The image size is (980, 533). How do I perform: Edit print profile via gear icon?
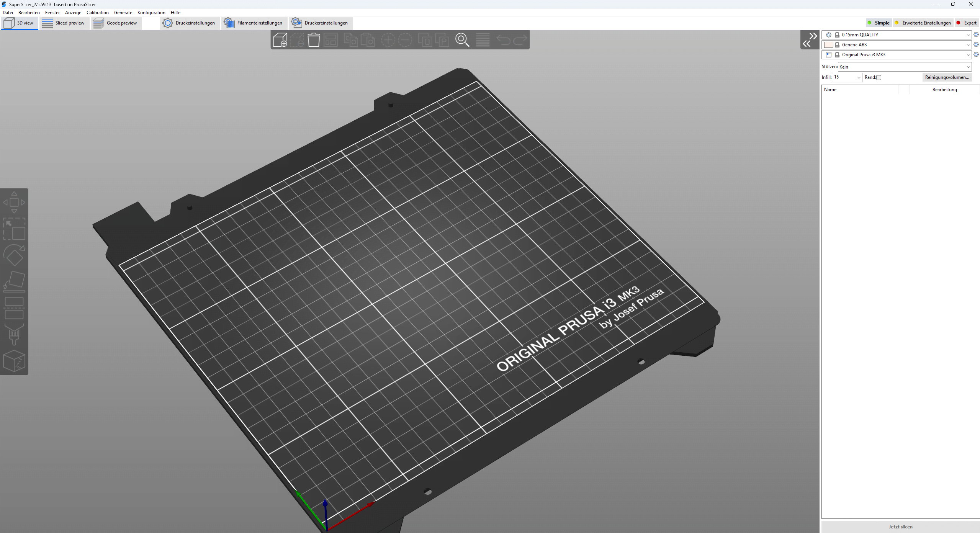pyautogui.click(x=976, y=35)
